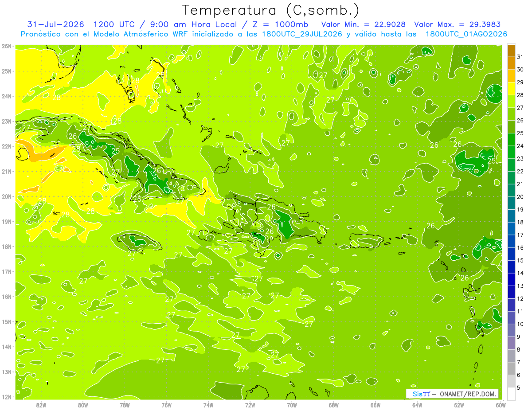Click the legend value 31
This screenshot has height=411, width=532.
pos(520,57)
